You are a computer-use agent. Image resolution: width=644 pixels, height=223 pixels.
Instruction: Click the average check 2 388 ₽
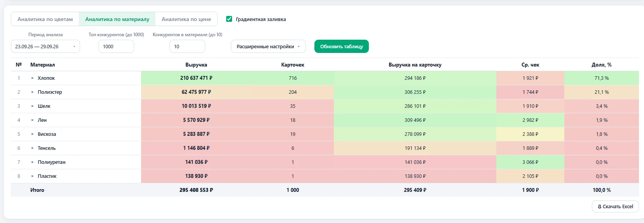pyautogui.click(x=530, y=134)
